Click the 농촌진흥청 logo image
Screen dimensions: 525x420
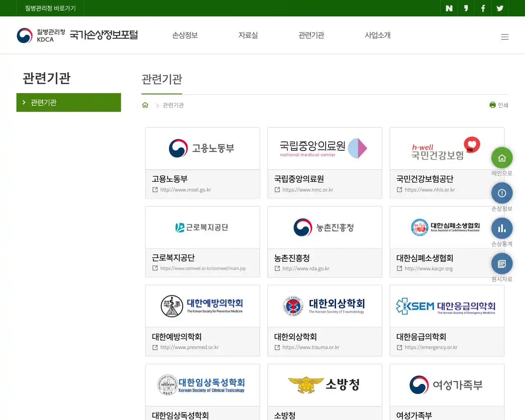(324, 227)
